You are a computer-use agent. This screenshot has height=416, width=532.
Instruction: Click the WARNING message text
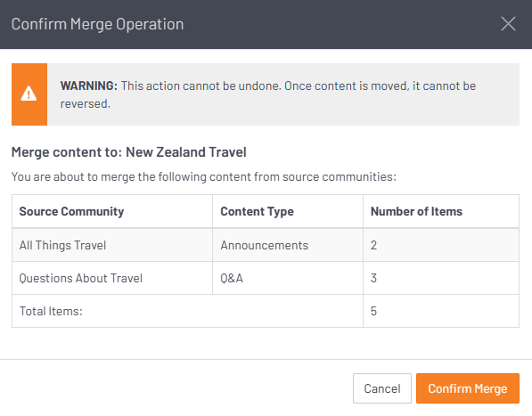pyautogui.click(x=268, y=94)
